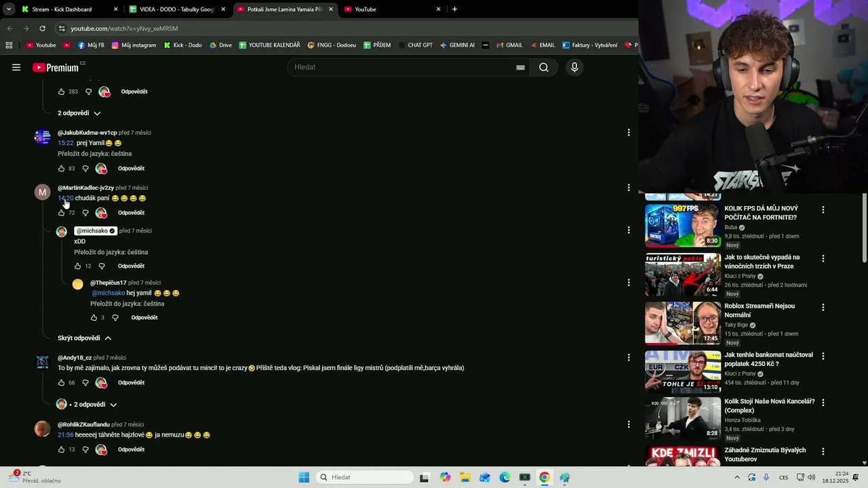This screenshot has width=868, height=488.
Task: Open the bankomat poplatek 4250 Kč thumbnail
Action: point(683,372)
